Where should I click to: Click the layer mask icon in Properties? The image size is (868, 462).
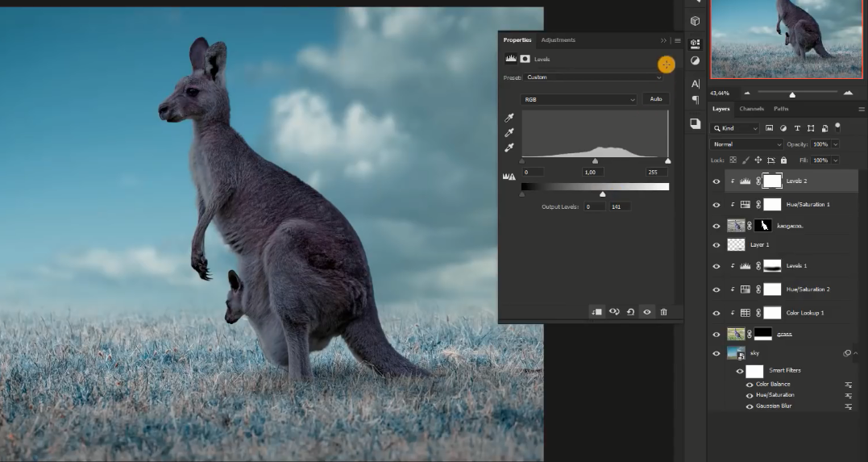click(x=525, y=59)
